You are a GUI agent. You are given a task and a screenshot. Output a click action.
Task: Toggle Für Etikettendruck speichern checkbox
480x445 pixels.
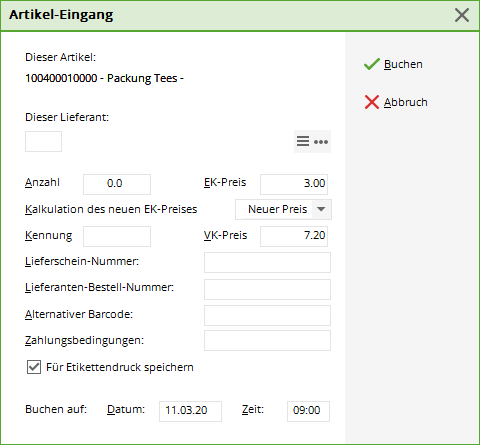tap(34, 367)
